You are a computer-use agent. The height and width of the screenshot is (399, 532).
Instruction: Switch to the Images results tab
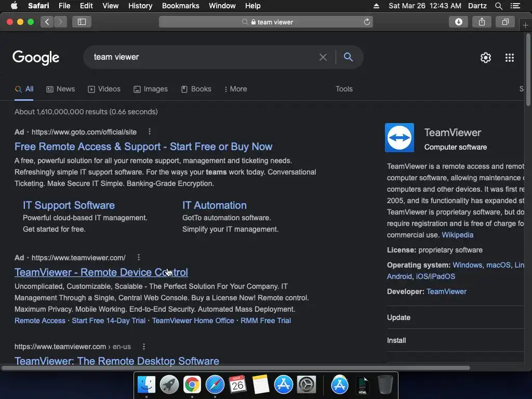[x=151, y=89]
